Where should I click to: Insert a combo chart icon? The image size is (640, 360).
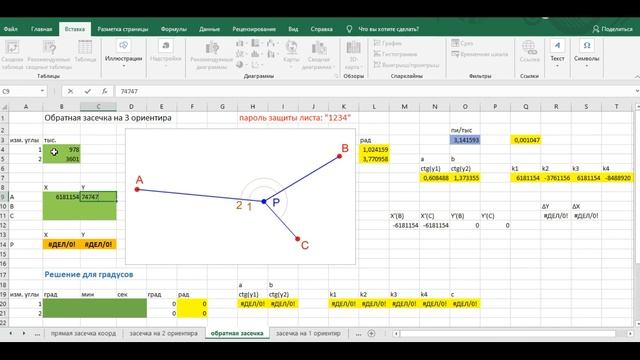[x=271, y=54]
